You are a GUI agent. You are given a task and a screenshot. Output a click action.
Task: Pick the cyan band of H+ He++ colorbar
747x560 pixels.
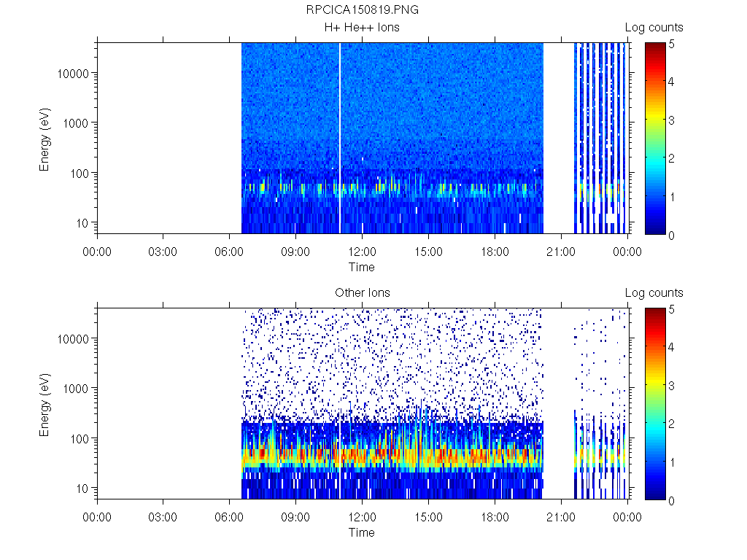(x=656, y=164)
